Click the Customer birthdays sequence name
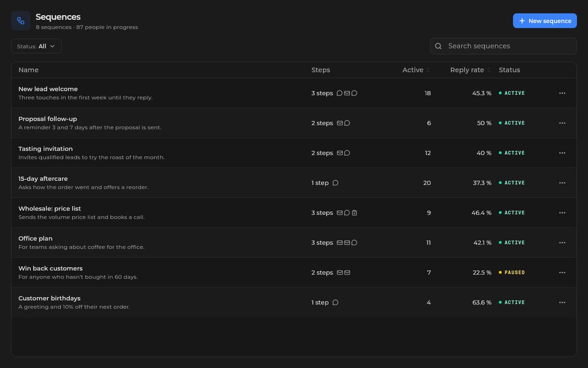Image resolution: width=588 pixels, height=368 pixels. point(49,298)
